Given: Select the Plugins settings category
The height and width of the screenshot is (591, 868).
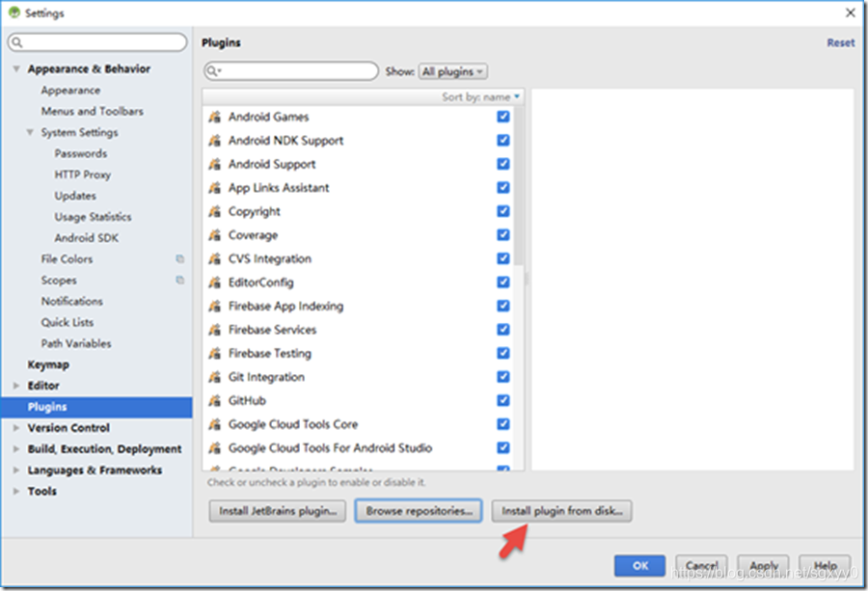Looking at the screenshot, I should coord(96,407).
